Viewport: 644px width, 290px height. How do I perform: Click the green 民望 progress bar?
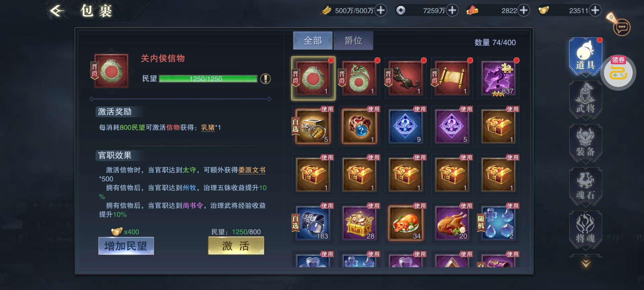pyautogui.click(x=208, y=79)
